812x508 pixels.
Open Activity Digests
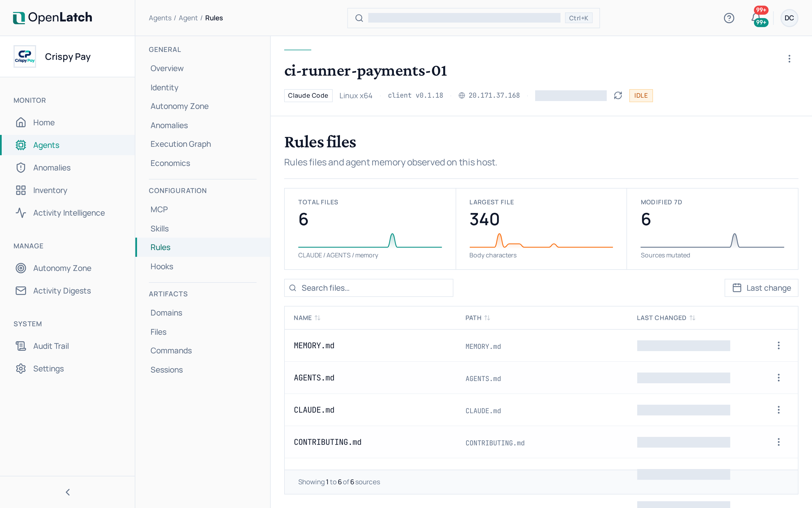tap(68, 290)
